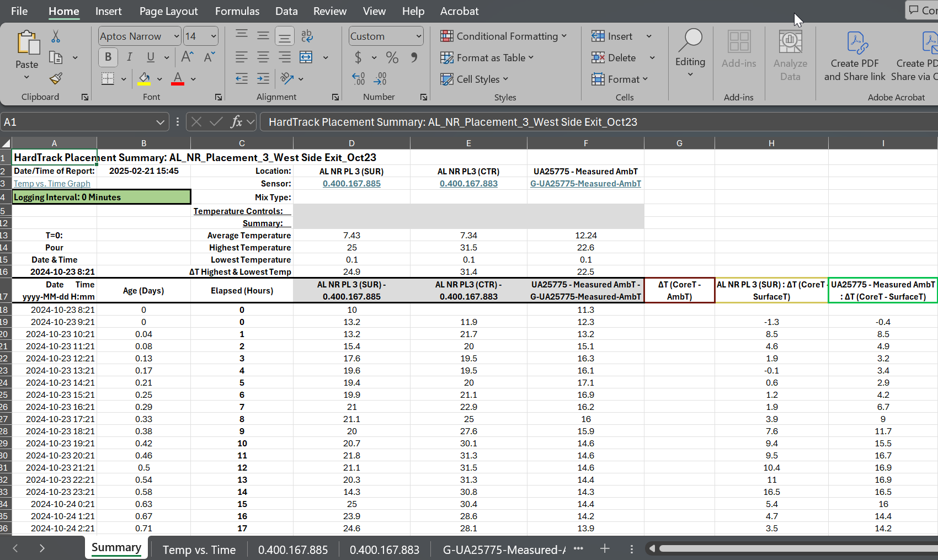Viewport: 938px width, 560px height.
Task: Click the Increase Decimal icon
Action: (x=359, y=79)
